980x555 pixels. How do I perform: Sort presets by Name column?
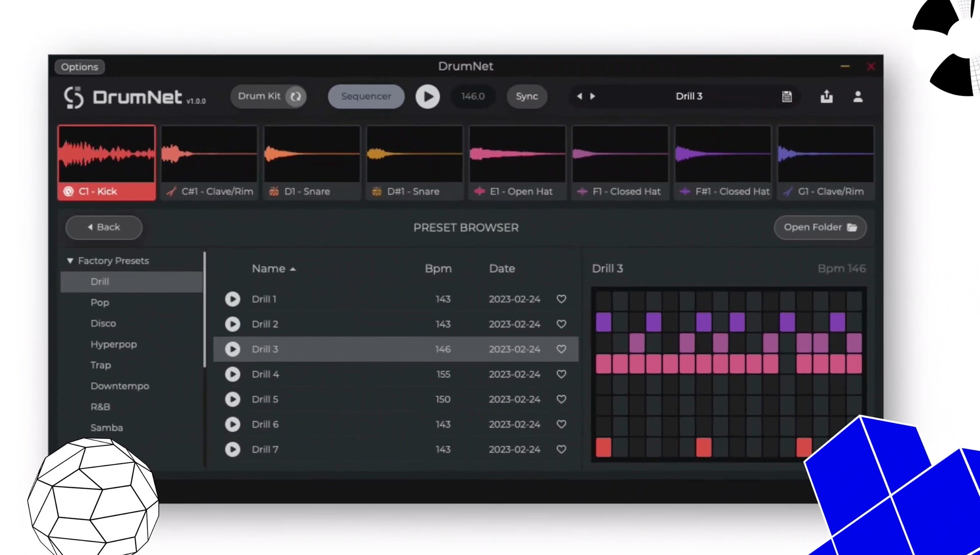pyautogui.click(x=274, y=268)
